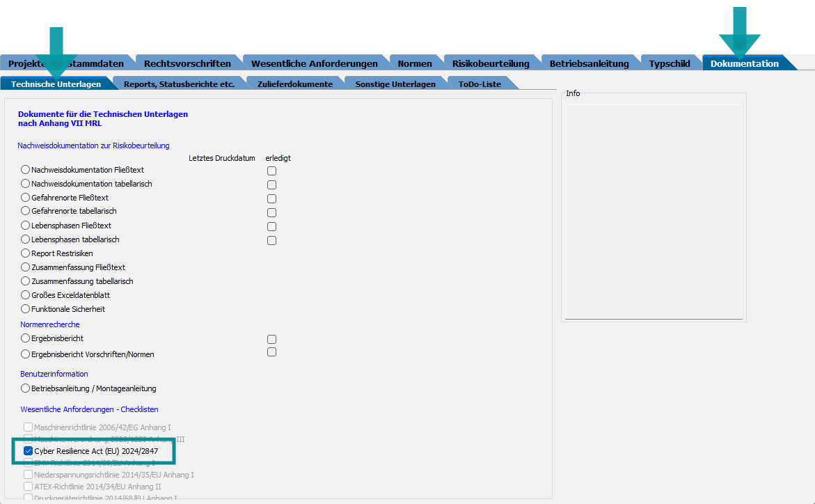Viewport: 815px width, 504px height.
Task: Open the ToDo-Liste subtab
Action: pyautogui.click(x=479, y=84)
